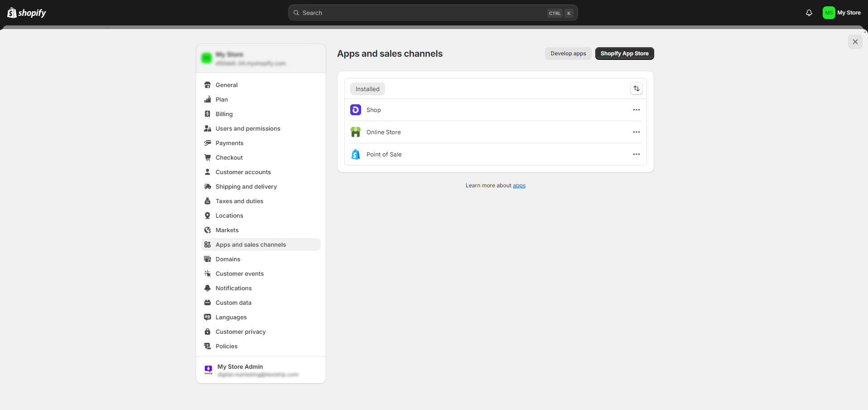Image resolution: width=868 pixels, height=410 pixels.
Task: Click the Point of Sale app icon
Action: tap(355, 154)
